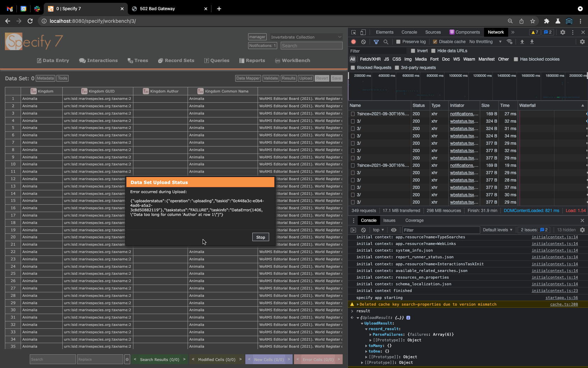Click the Validate button
The width and height of the screenshot is (588, 368).
(271, 78)
